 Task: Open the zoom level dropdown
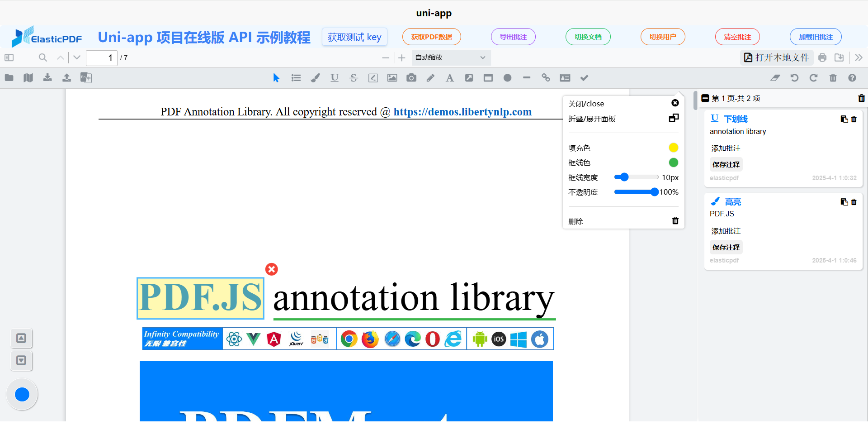pyautogui.click(x=451, y=57)
